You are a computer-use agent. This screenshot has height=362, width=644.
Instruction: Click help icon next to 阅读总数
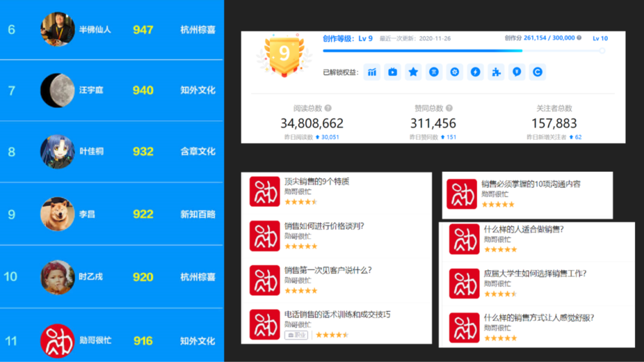pyautogui.click(x=328, y=108)
